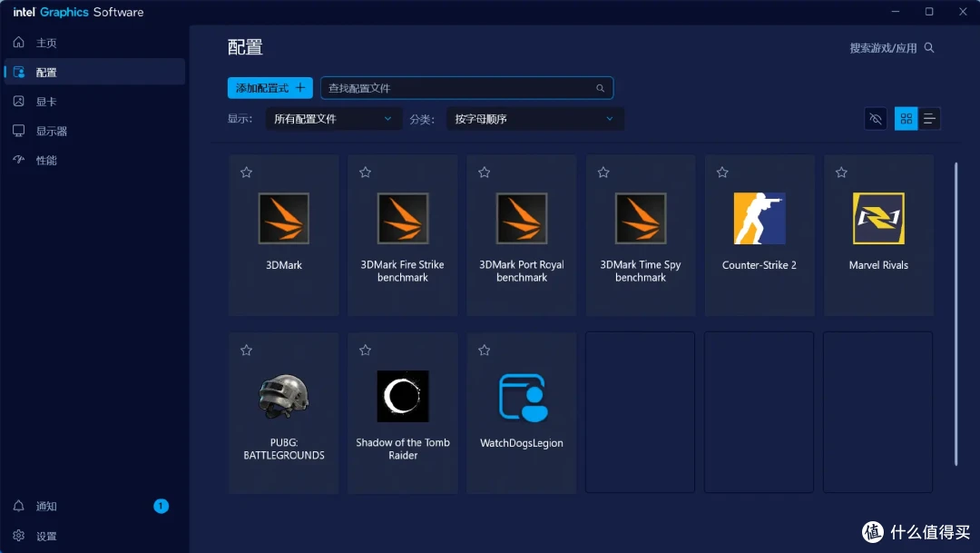980x553 pixels.
Task: Favorite 3DMark Fire Strike benchmark star
Action: tap(365, 172)
